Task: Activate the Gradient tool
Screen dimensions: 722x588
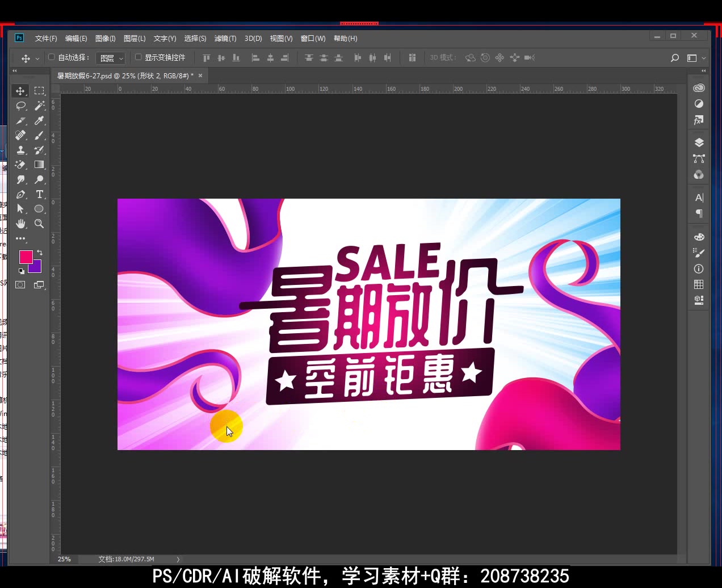Action: click(x=39, y=165)
